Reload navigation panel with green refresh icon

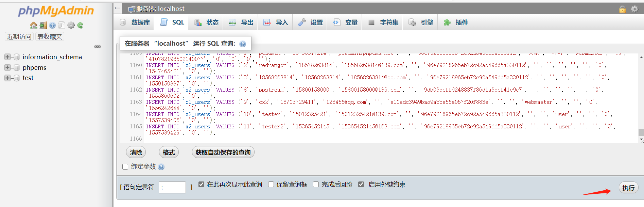(80, 25)
